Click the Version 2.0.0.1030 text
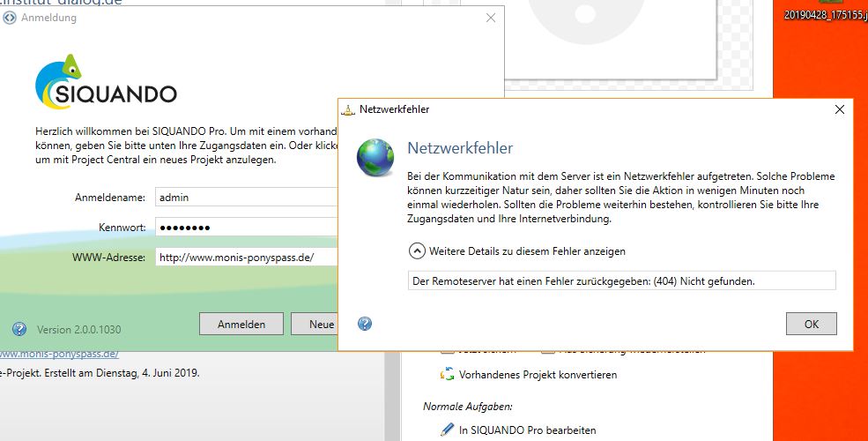This screenshot has height=441, width=868. pyautogui.click(x=78, y=330)
